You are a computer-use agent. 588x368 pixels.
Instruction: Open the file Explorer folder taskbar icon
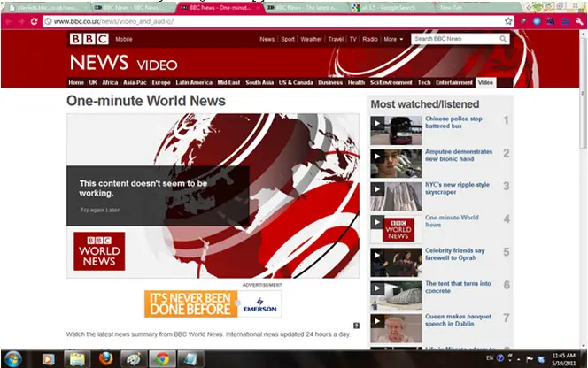click(77, 359)
